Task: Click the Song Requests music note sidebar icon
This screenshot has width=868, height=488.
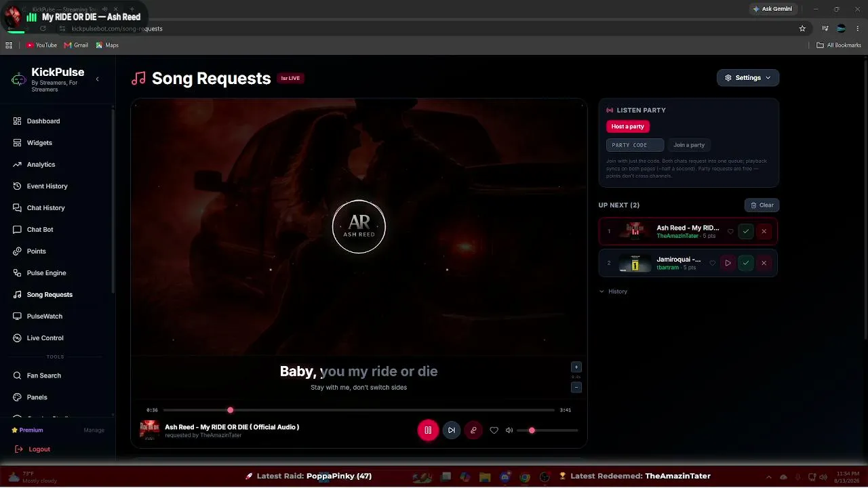Action: [18, 295]
